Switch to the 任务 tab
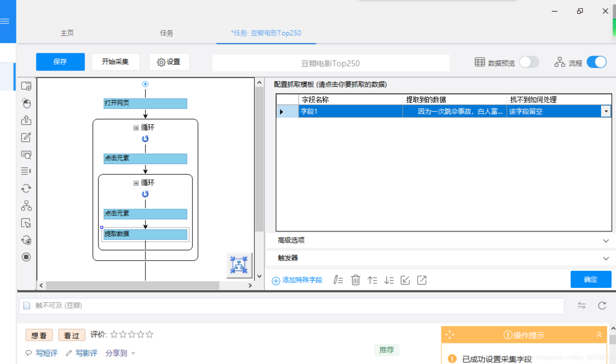 coord(167,33)
